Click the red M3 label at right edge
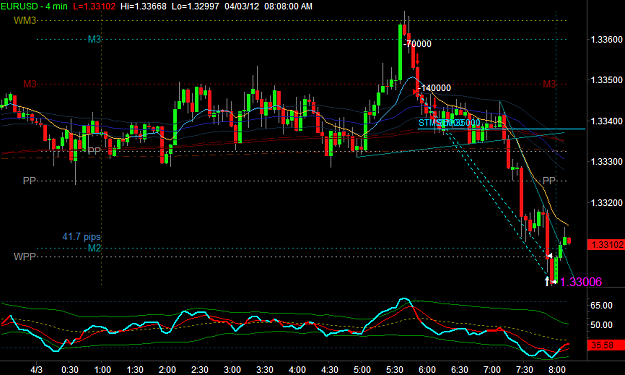The height and width of the screenshot is (375, 625). click(549, 84)
